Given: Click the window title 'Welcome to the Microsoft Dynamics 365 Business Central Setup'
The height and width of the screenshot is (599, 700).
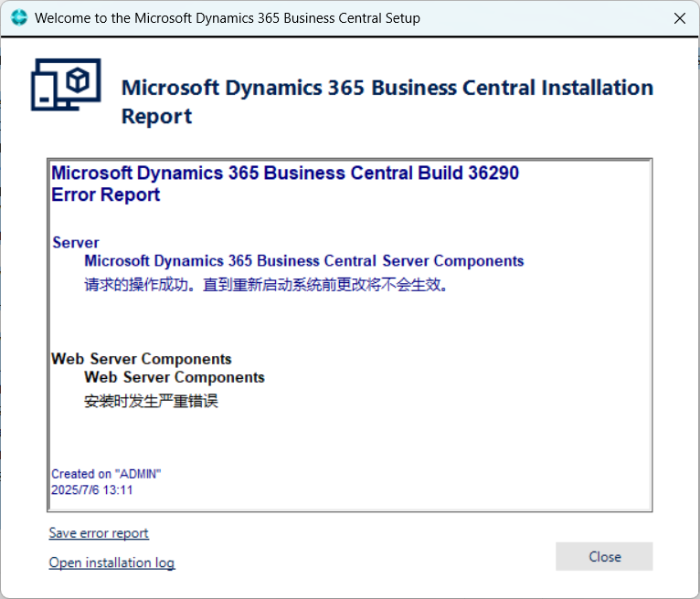Looking at the screenshot, I should [x=228, y=18].
